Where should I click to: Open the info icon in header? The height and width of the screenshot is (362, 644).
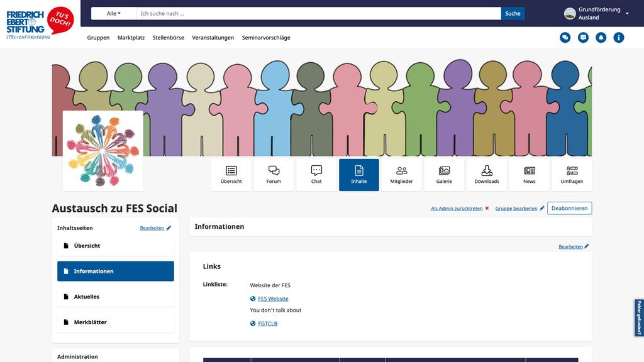tap(619, 38)
